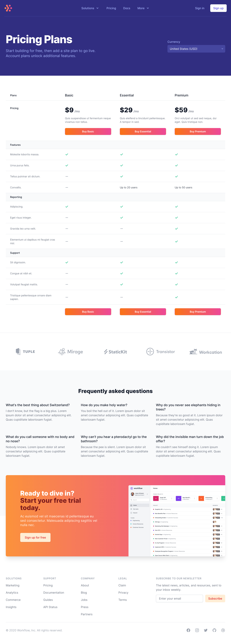This screenshot has width=231, height=644.
Task: Click the Workflow logo in the header
Action: 8,8
